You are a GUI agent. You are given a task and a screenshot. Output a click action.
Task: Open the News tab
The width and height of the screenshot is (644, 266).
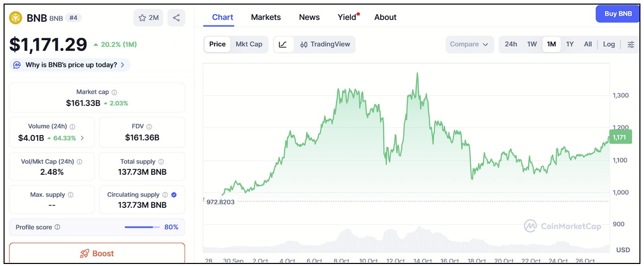pos(309,17)
